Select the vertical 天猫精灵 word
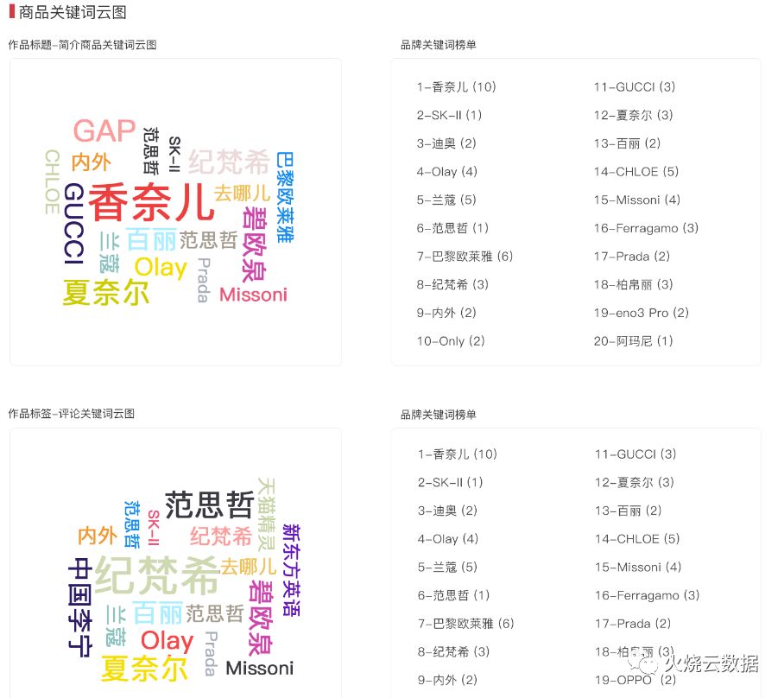Viewport: 784px width, 698px height. click(267, 515)
